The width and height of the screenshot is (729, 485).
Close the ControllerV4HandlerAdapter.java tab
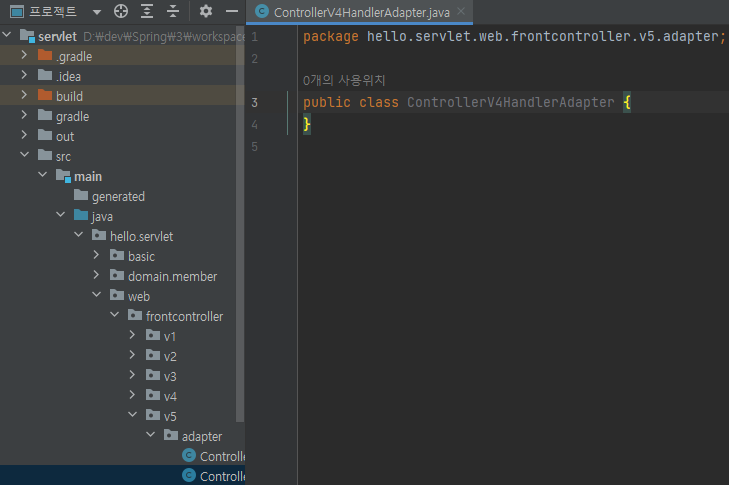click(461, 11)
